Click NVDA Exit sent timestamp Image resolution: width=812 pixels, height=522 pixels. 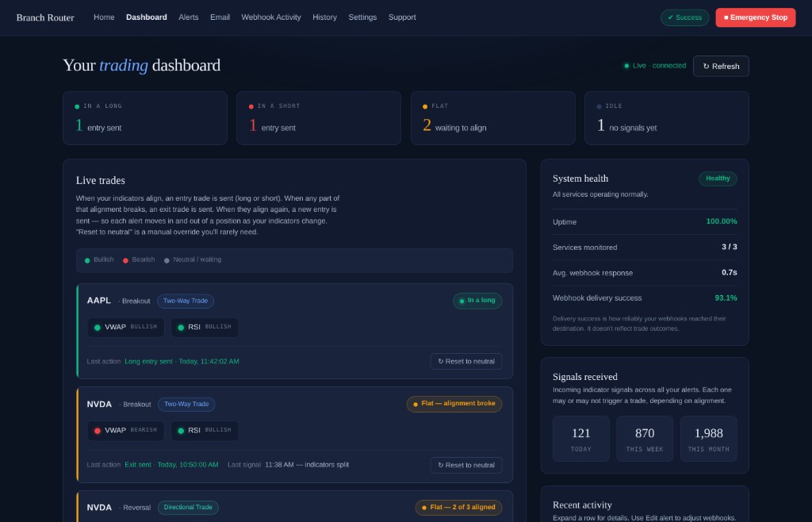tap(171, 465)
